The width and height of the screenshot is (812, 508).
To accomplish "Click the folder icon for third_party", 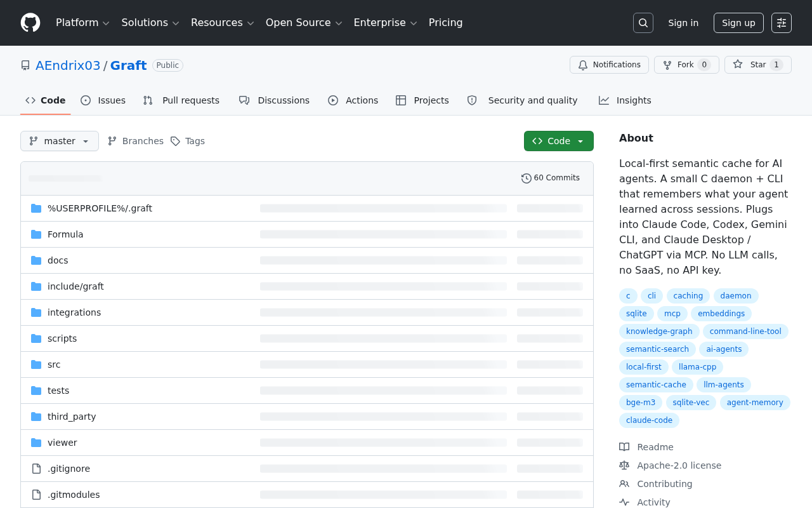I will (36, 417).
